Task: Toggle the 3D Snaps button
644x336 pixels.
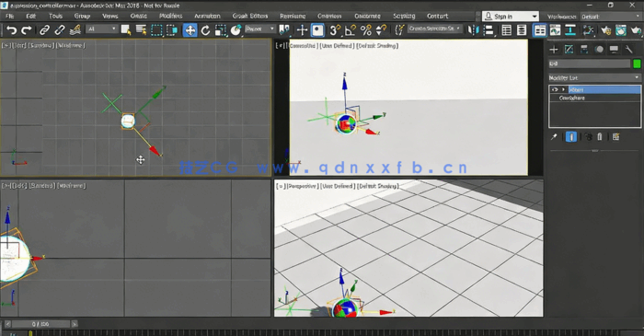Action: (335, 30)
